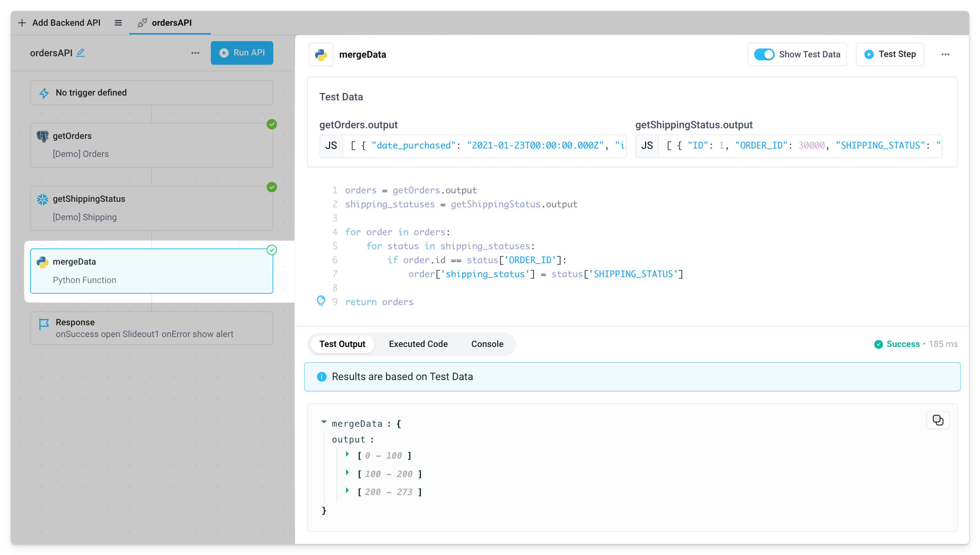Expand the 100 – 200 output range
Screen dimensions: 980x555
click(x=347, y=472)
